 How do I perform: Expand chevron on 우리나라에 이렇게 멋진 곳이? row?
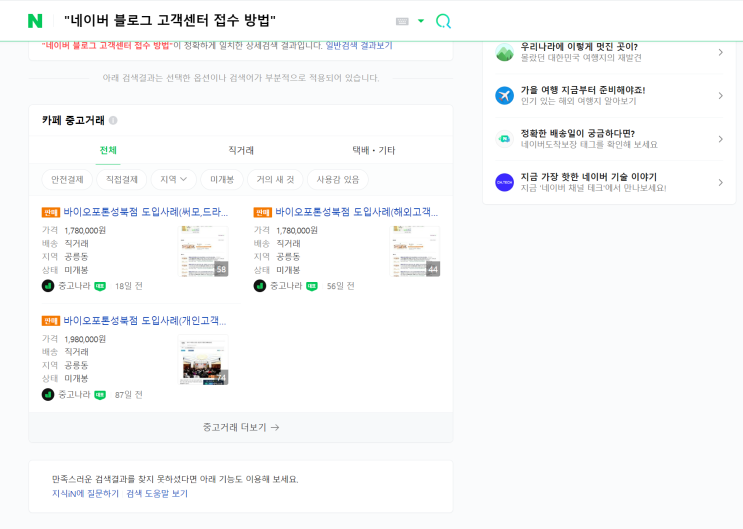[720, 52]
